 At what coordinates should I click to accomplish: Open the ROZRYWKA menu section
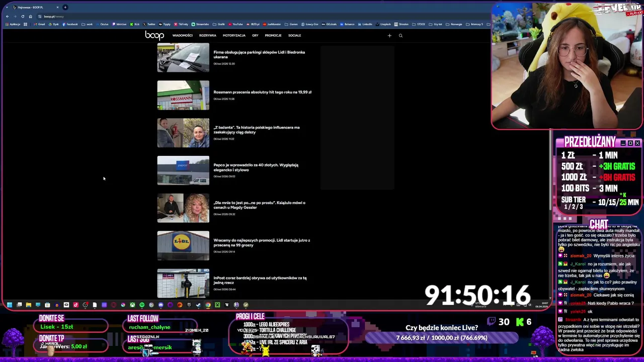[x=207, y=36]
